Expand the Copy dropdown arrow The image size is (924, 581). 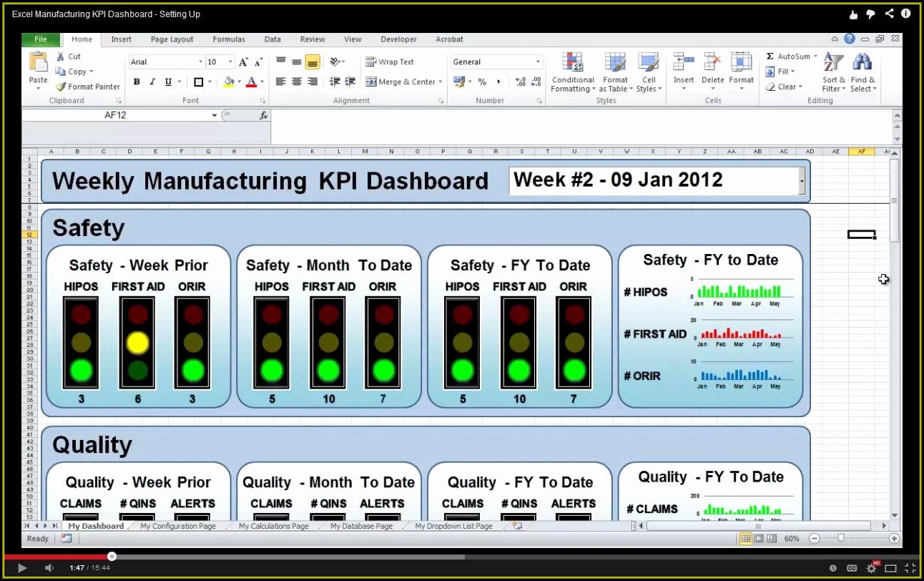[x=92, y=72]
